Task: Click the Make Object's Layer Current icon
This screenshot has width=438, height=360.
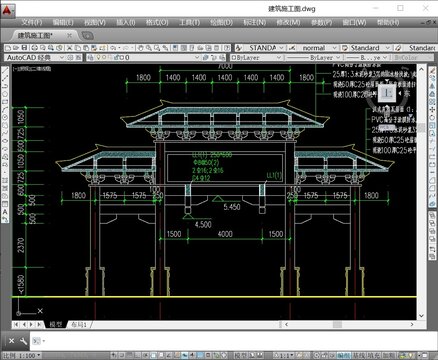Action: (205, 57)
